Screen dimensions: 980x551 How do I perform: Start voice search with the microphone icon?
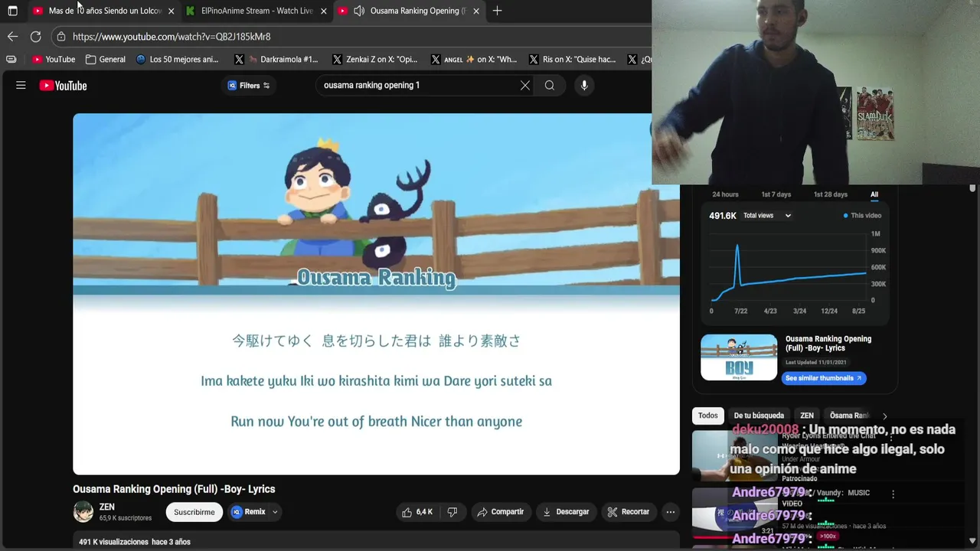[x=584, y=85]
